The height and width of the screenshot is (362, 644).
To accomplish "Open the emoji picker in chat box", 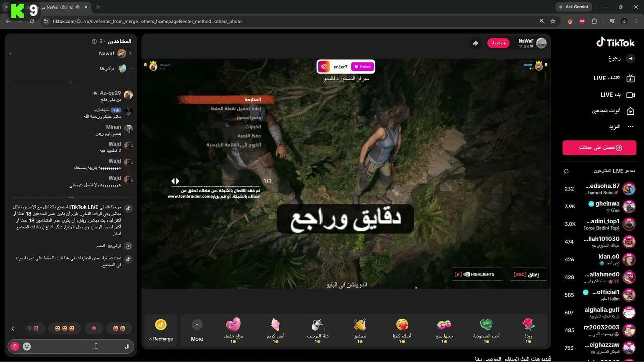I will pos(27,346).
